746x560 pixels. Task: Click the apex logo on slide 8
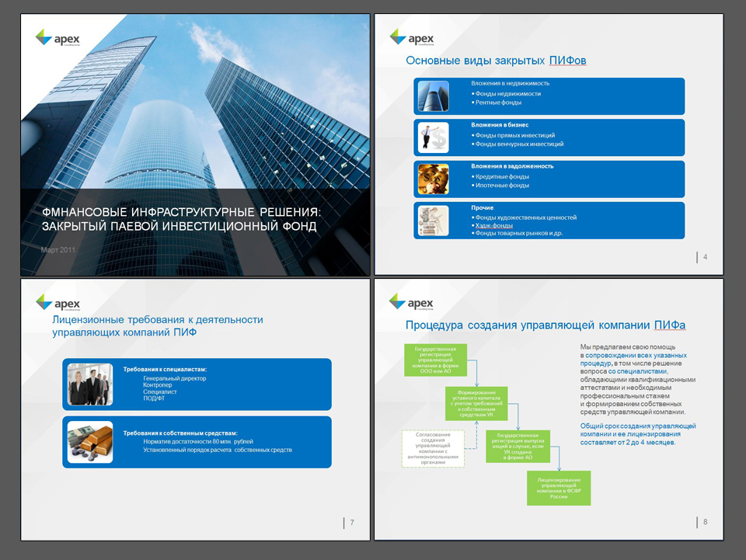(x=412, y=302)
